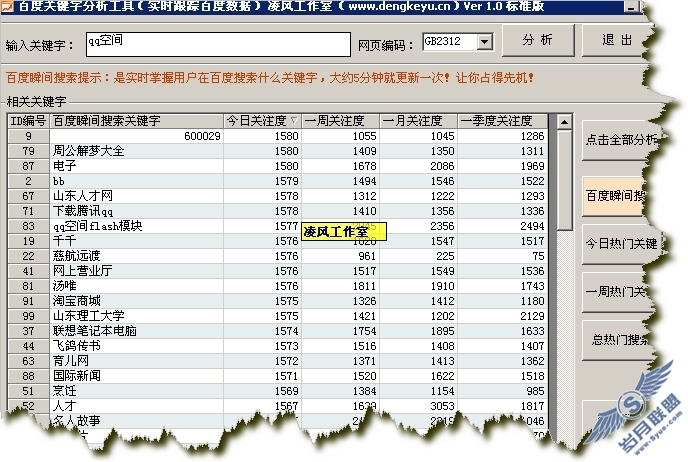Select keyword row 周公解梦大全
The width and height of the screenshot is (688, 462).
tap(277, 151)
